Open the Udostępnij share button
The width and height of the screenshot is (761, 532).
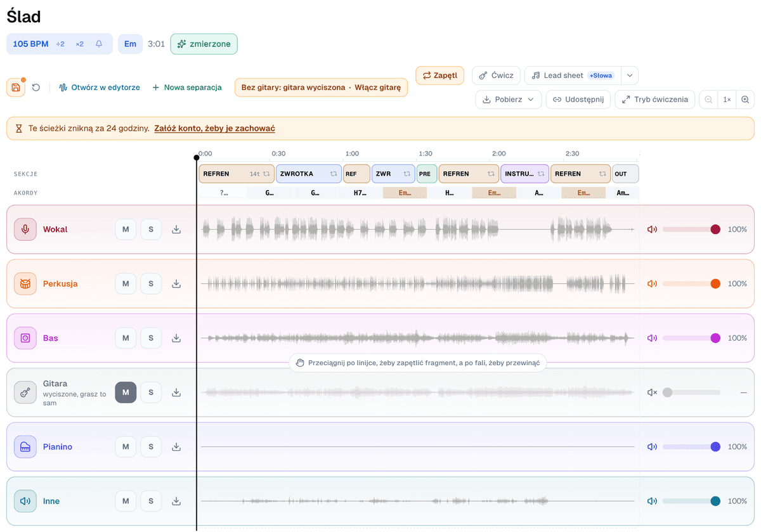point(578,100)
